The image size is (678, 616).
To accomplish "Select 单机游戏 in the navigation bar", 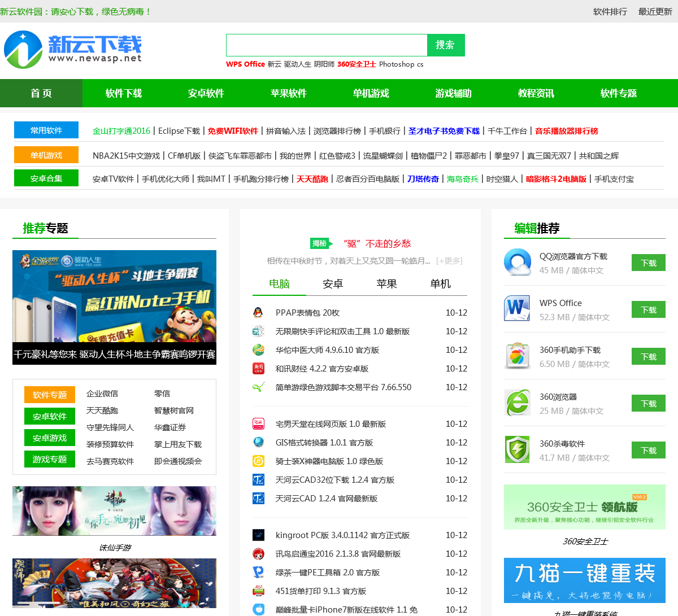I will [371, 93].
